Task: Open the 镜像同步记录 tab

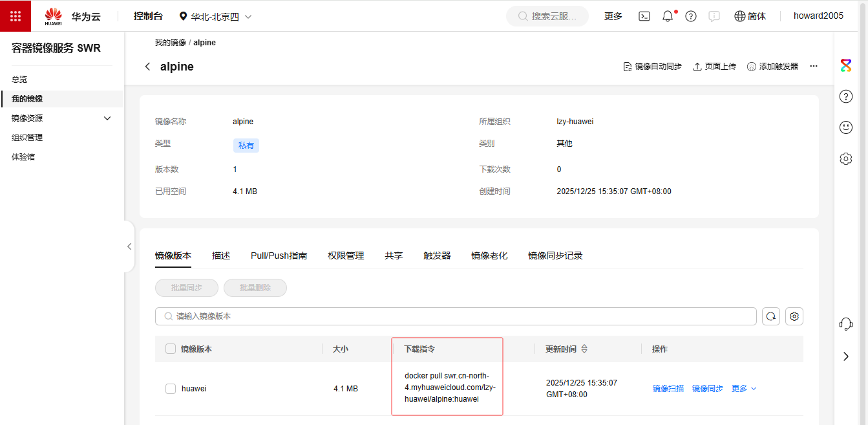Action: 555,256
